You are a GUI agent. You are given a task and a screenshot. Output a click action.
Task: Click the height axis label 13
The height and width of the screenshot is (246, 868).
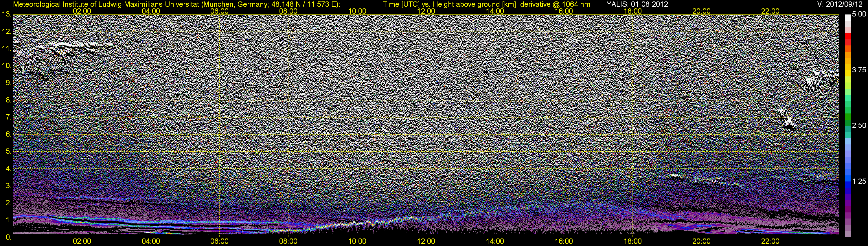(6, 14)
